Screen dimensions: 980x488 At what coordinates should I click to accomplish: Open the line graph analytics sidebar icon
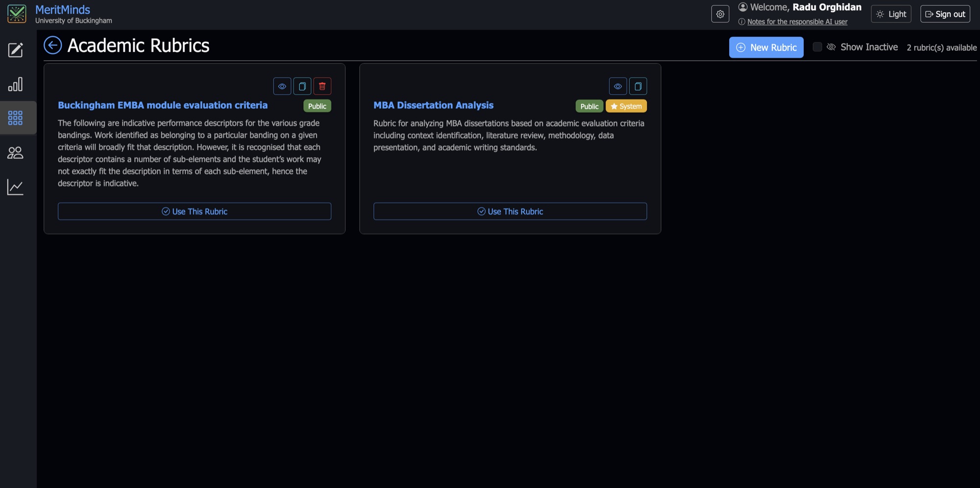[x=15, y=187]
